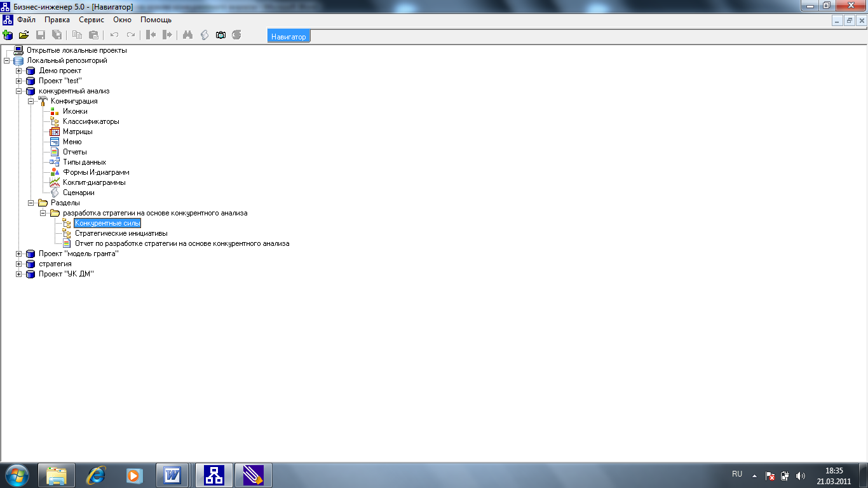This screenshot has width=868, height=488.
Task: Click the camera snapshot toolbar icon
Action: tap(220, 35)
